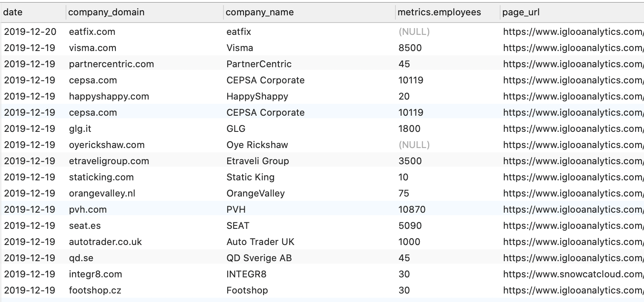This screenshot has width=644, height=302.
Task: Select the company name 'PartnerCentric'
Action: (x=259, y=64)
